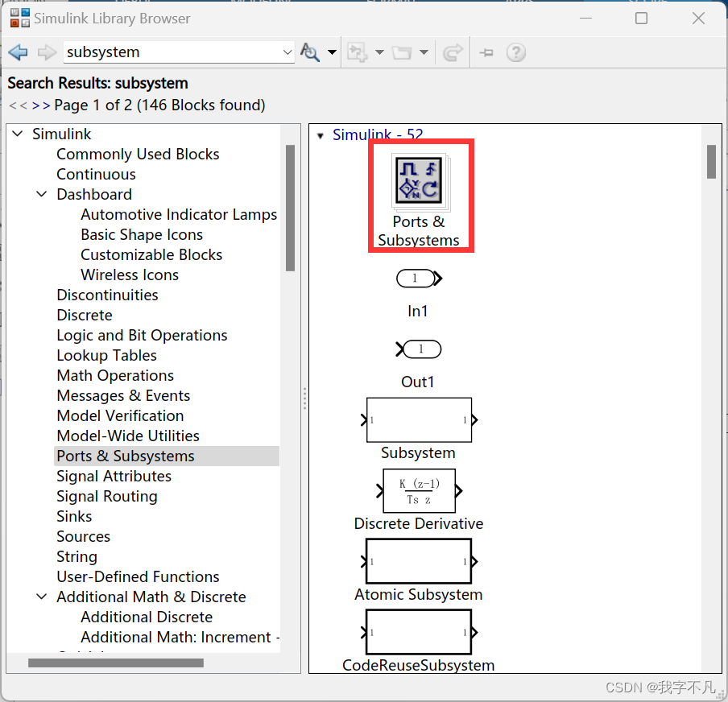Select the CodeReuseSubsystem block
The height and width of the screenshot is (702, 728).
pos(419,632)
